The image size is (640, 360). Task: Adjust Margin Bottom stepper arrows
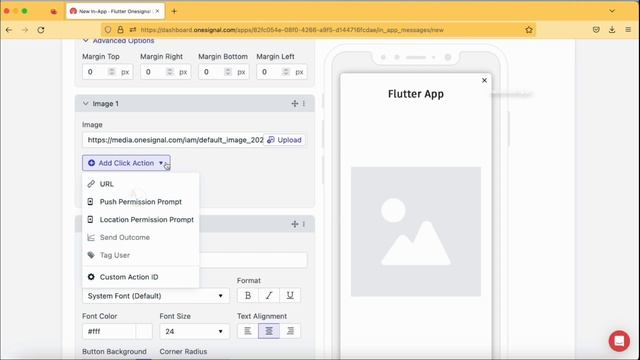point(228,72)
